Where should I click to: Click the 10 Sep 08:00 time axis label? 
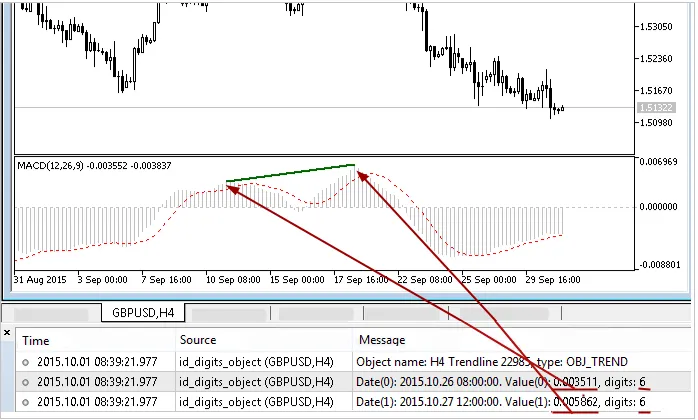(x=231, y=279)
